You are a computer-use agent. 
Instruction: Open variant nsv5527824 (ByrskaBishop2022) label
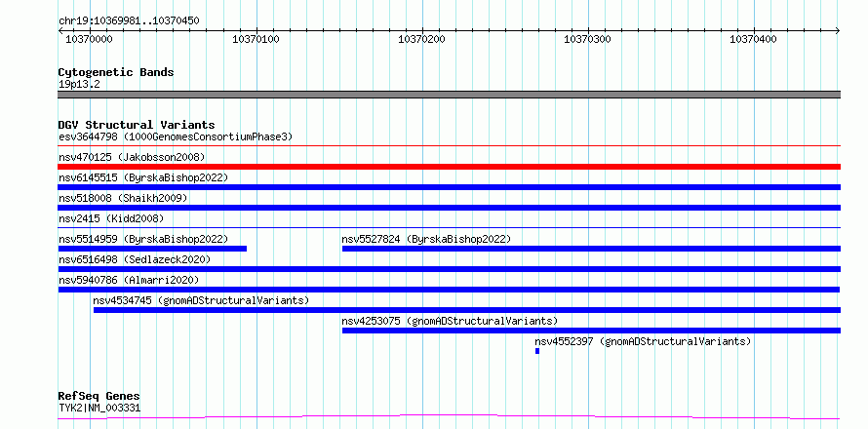click(x=426, y=239)
